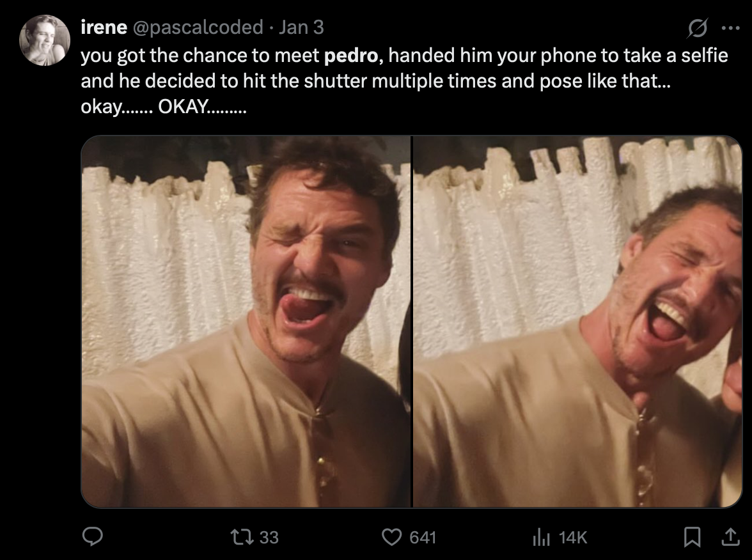The width and height of the screenshot is (752, 560).
Task: Open the left selfie photo with tongue out
Action: pyautogui.click(x=246, y=322)
